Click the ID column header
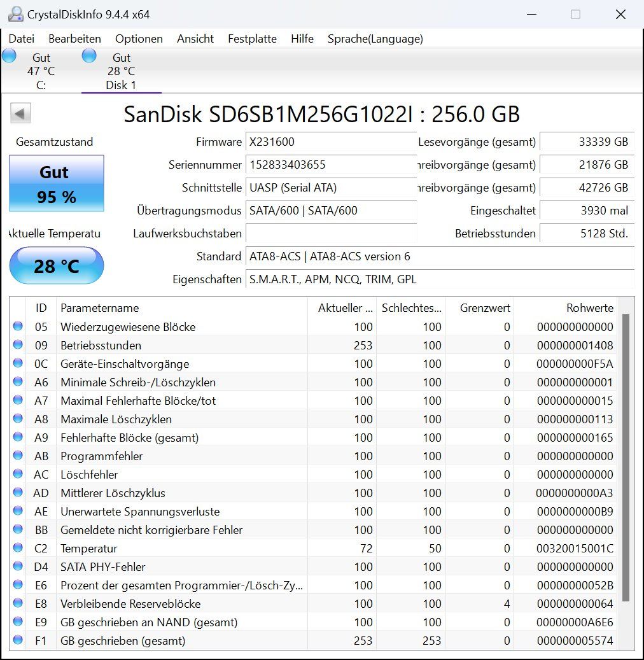644x660 pixels. tap(41, 307)
